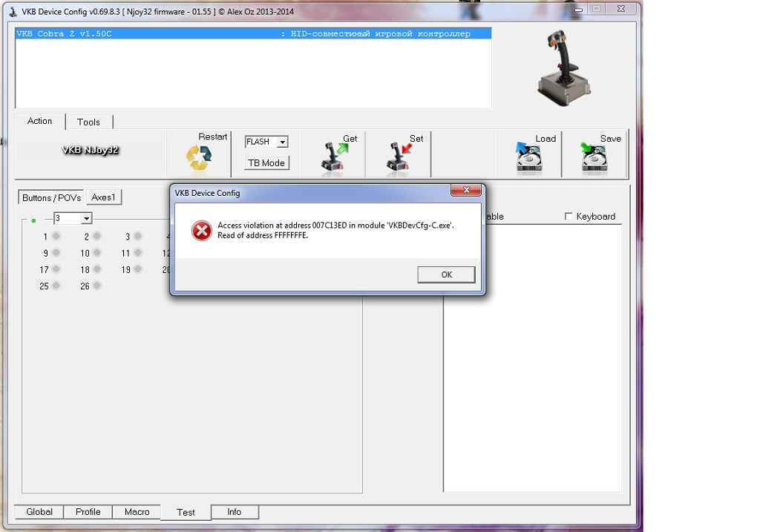Click button indicator 1

pos(56,236)
